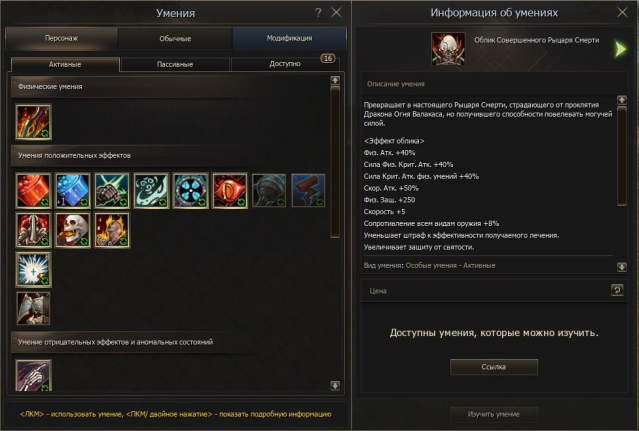Activate the red potion buff skill
This screenshot has width=639, height=431.
pyautogui.click(x=33, y=190)
